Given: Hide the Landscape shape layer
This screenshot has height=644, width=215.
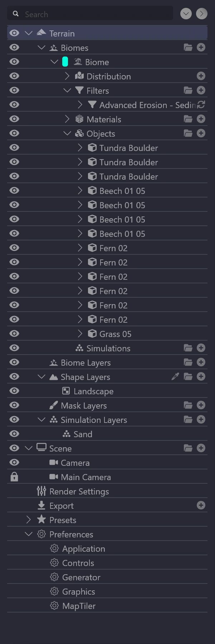Looking at the screenshot, I should click(14, 391).
